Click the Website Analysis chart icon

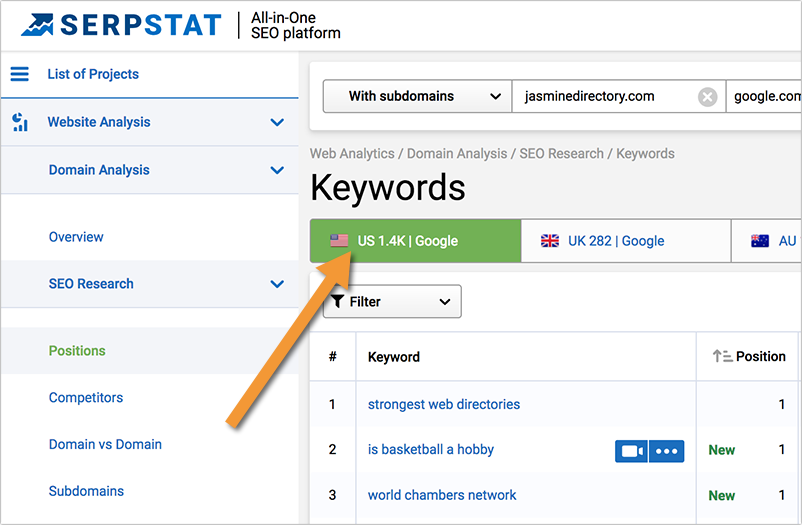pyautogui.click(x=19, y=122)
